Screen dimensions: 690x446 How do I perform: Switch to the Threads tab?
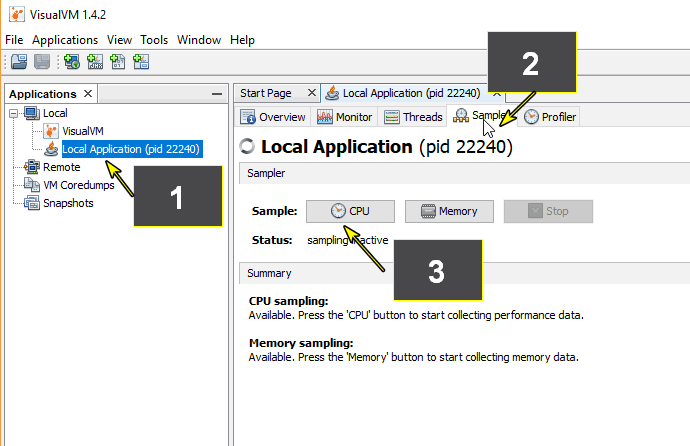[x=413, y=117]
